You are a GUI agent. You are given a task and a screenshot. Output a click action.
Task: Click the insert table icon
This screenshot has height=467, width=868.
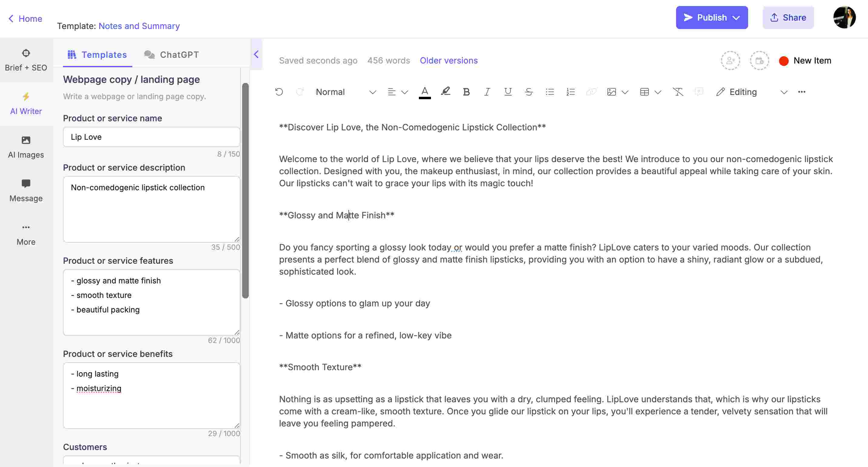644,92
